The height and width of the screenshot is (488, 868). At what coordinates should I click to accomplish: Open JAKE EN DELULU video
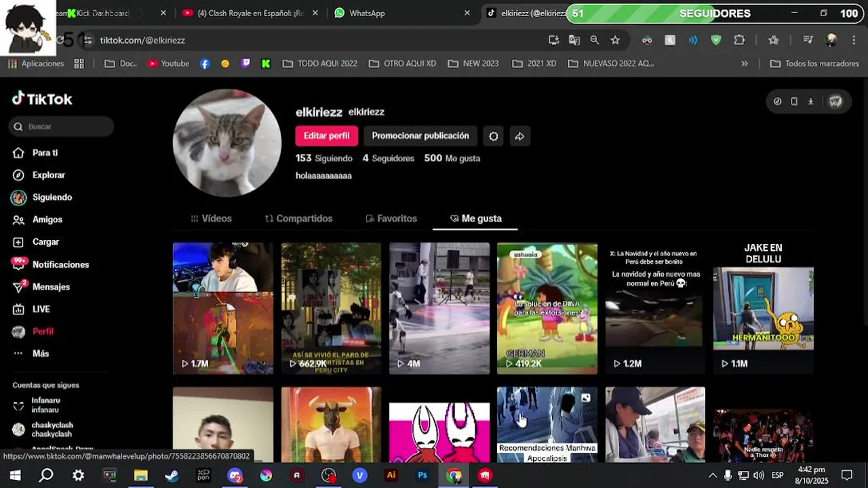764,308
